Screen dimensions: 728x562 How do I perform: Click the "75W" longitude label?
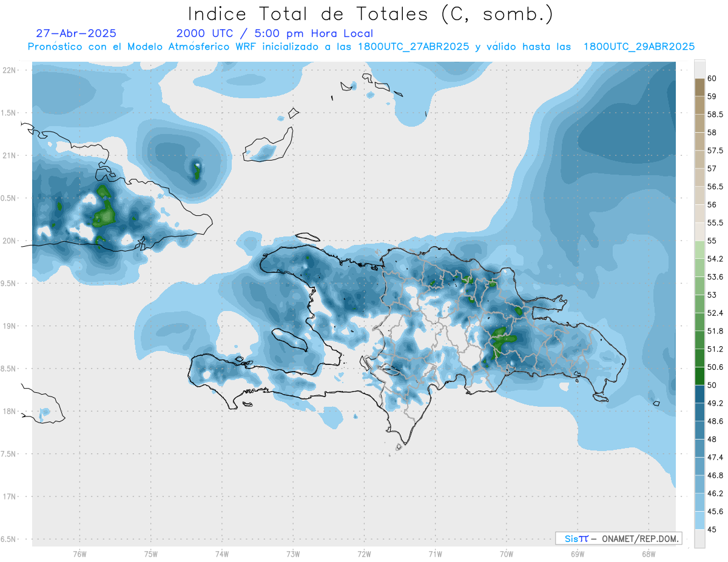pos(150,554)
